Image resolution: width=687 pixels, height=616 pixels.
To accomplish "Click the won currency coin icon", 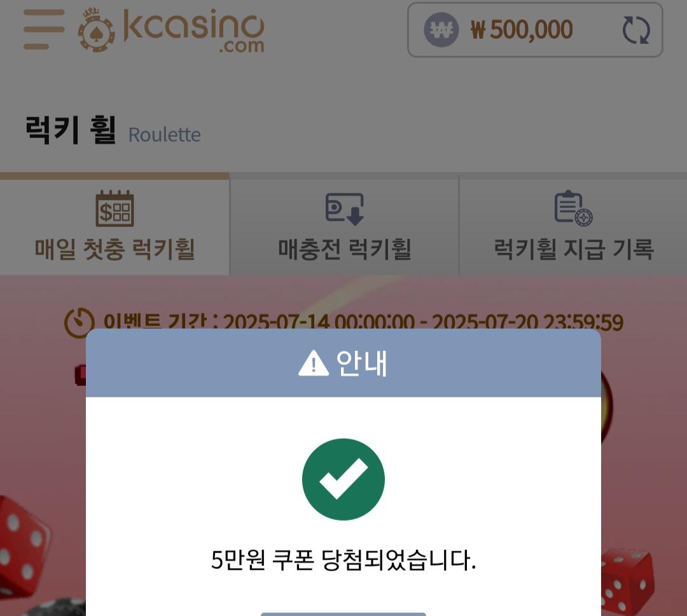I will [x=441, y=30].
